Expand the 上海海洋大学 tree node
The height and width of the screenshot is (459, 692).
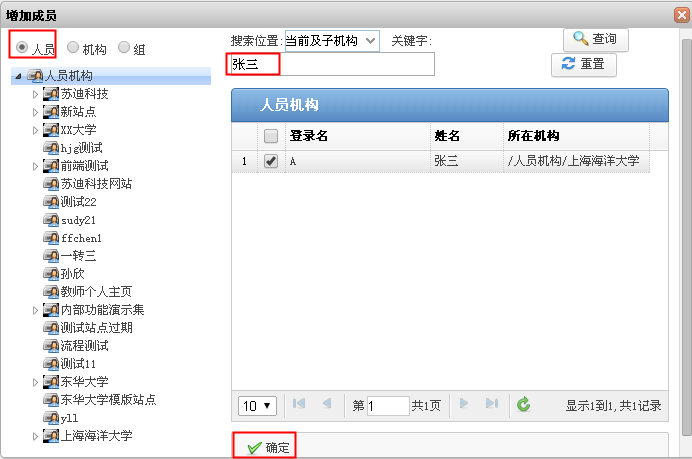tap(35, 436)
